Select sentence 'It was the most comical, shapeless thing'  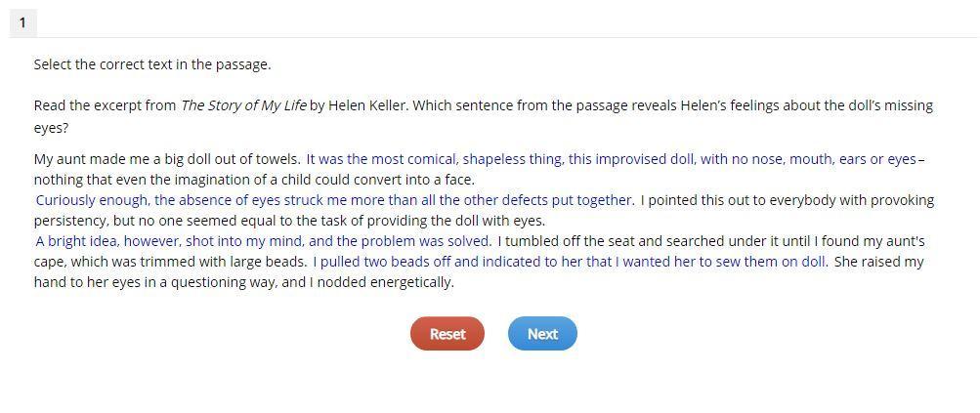[612, 159]
